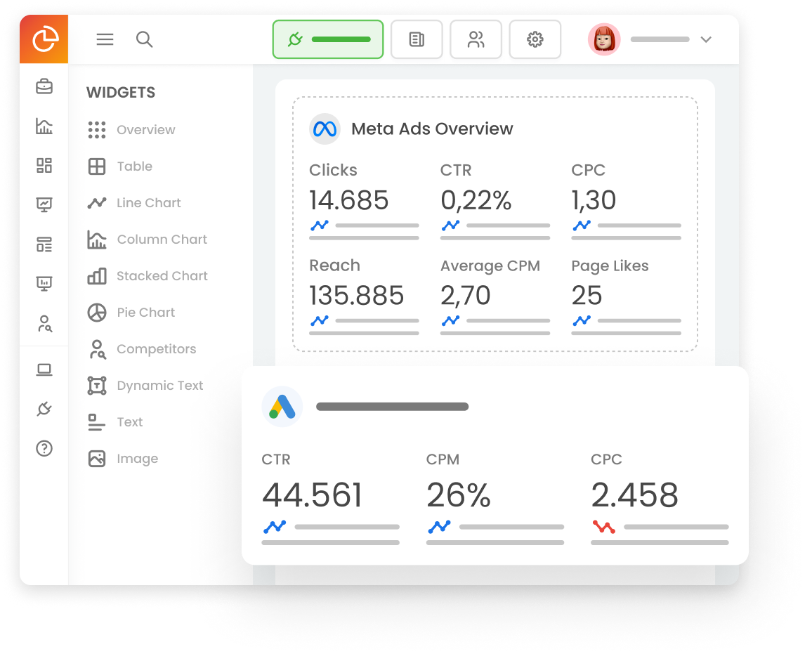Open the Overview widget grid icon

(96, 129)
